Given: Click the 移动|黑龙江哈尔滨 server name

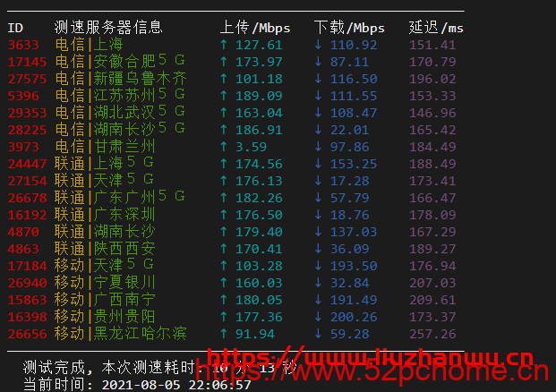Looking at the screenshot, I should 120,334.
